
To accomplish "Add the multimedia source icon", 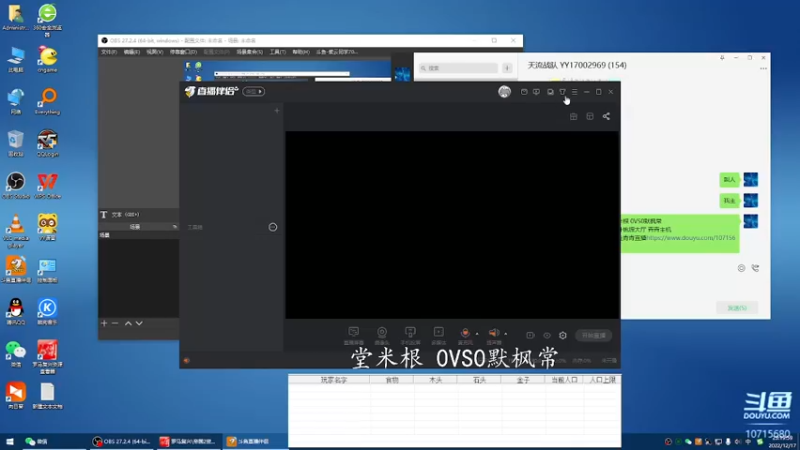I will click(438, 335).
